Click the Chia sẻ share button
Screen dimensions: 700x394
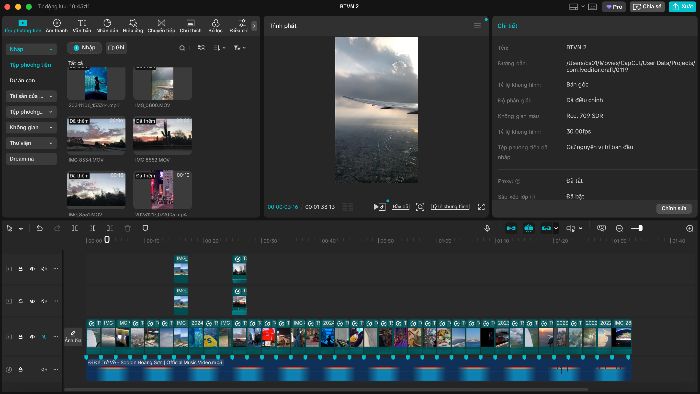pyautogui.click(x=647, y=7)
